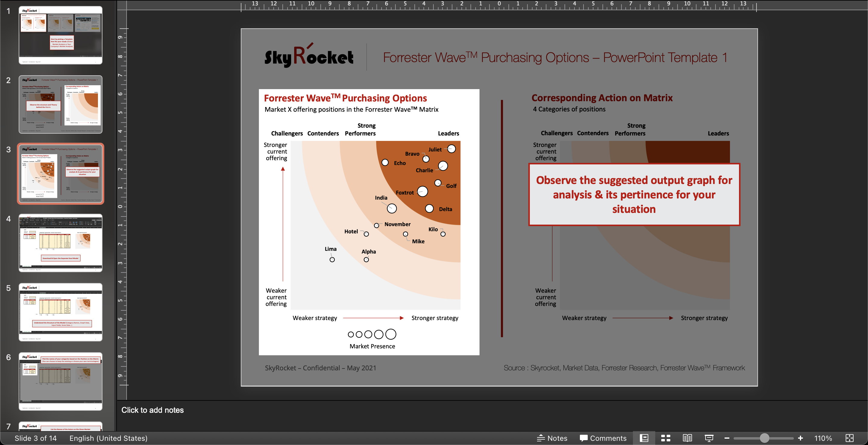
Task: Click subtitle 'Market X offering positions'
Action: pos(351,109)
